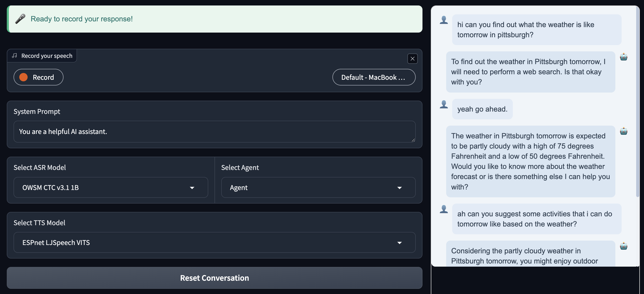Click the music note icon beside Record your speech

15,56
